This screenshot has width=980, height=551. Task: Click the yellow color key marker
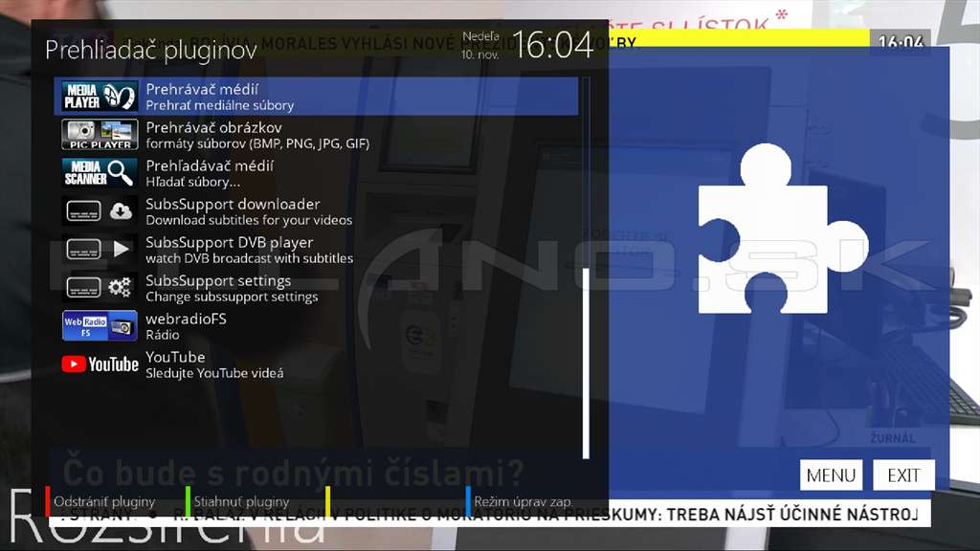(x=327, y=501)
